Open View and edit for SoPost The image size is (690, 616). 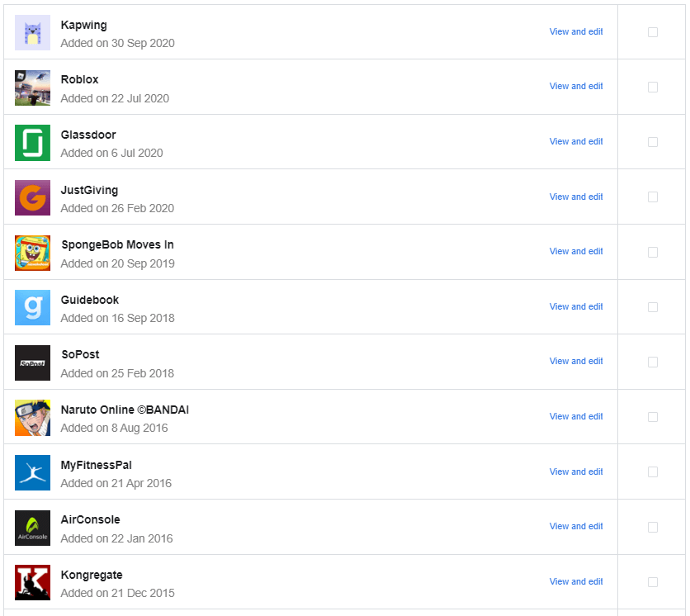pyautogui.click(x=575, y=362)
